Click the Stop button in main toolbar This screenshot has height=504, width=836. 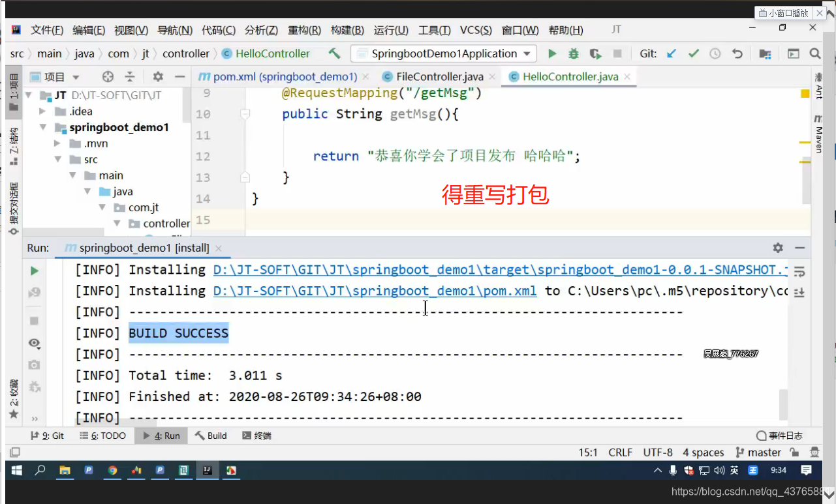pos(617,53)
